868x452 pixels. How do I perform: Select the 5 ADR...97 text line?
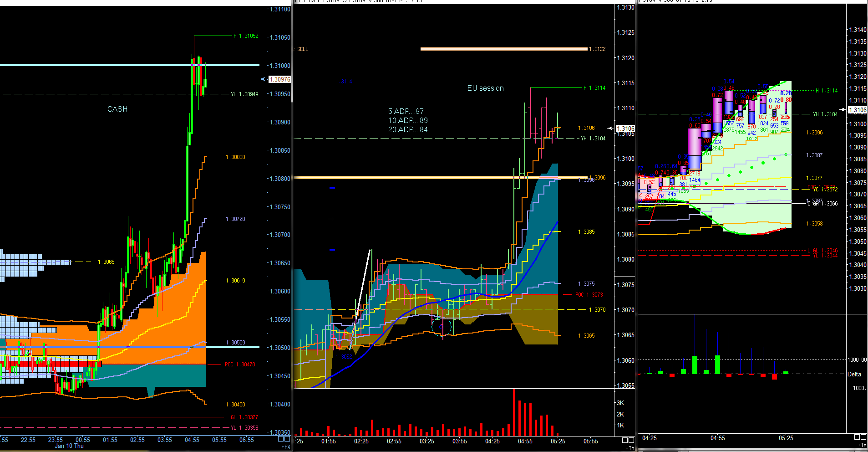406,111
